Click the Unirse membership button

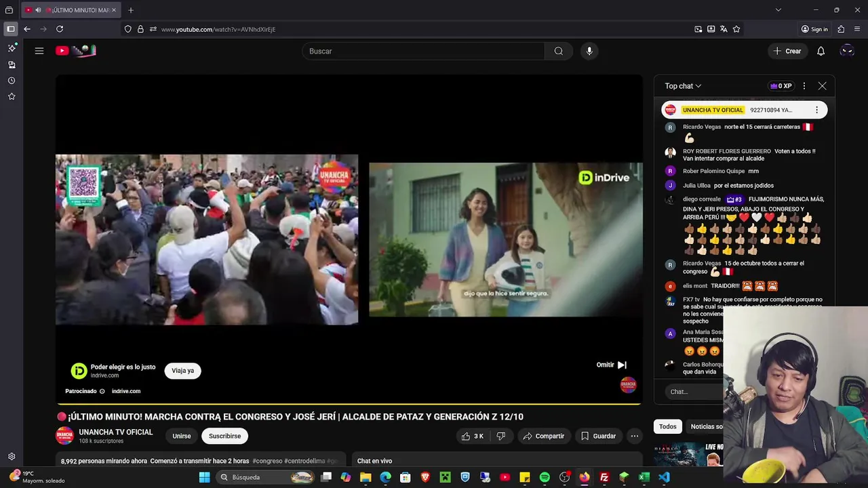pyautogui.click(x=182, y=436)
